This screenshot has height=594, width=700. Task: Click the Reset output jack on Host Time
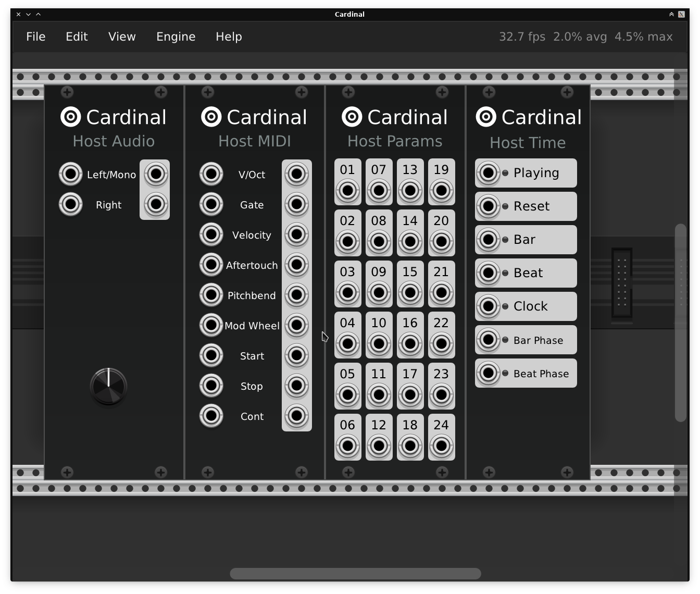(x=489, y=206)
